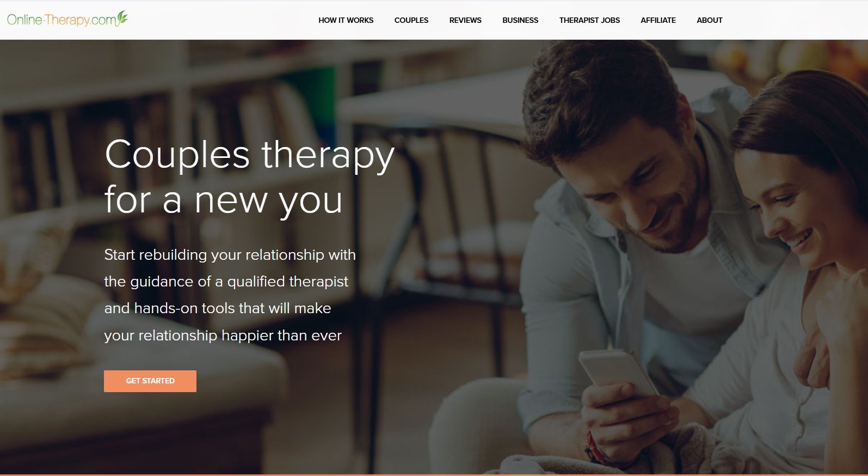The width and height of the screenshot is (868, 476).
Task: Visit the Affiliate page
Action: point(658,20)
